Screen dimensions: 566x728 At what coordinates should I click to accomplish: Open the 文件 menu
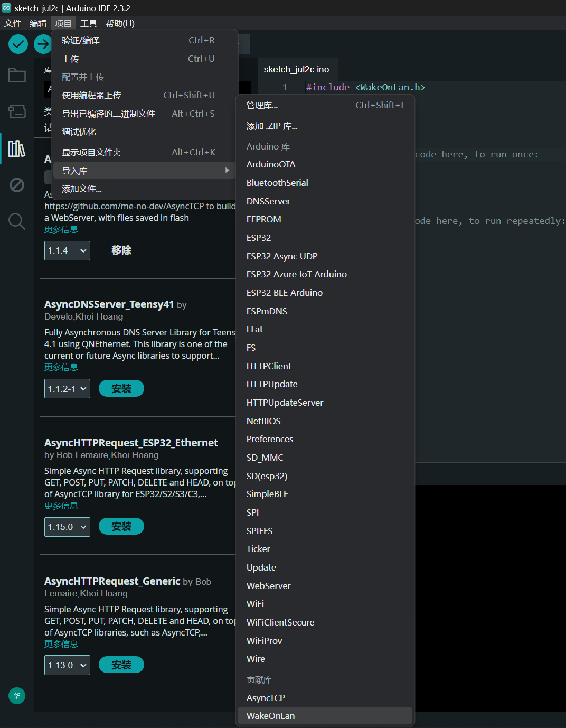(13, 23)
